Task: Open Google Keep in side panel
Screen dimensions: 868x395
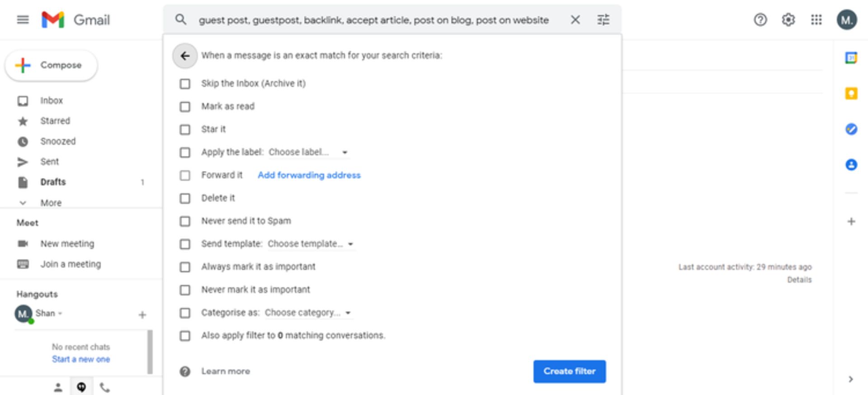Action: 851,94
